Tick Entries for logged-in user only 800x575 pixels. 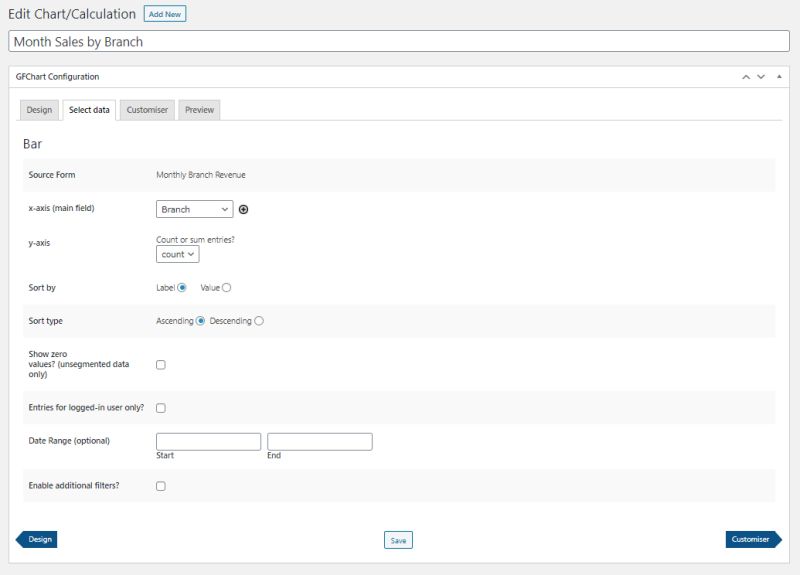pos(161,408)
